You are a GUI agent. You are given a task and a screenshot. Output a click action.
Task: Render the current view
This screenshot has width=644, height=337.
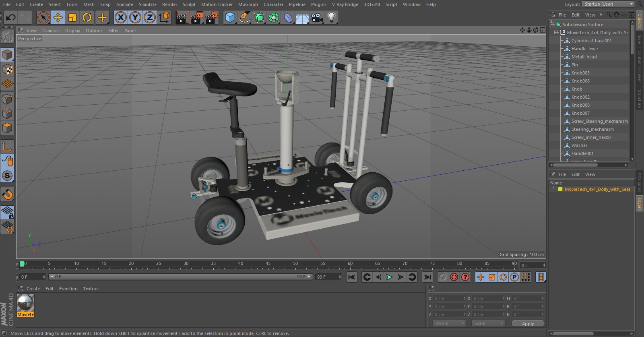(x=182, y=17)
